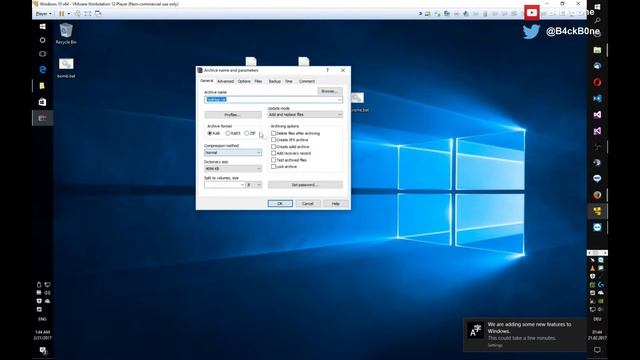The image size is (640, 360).
Task: Switch to the Options tab
Action: pyautogui.click(x=244, y=81)
